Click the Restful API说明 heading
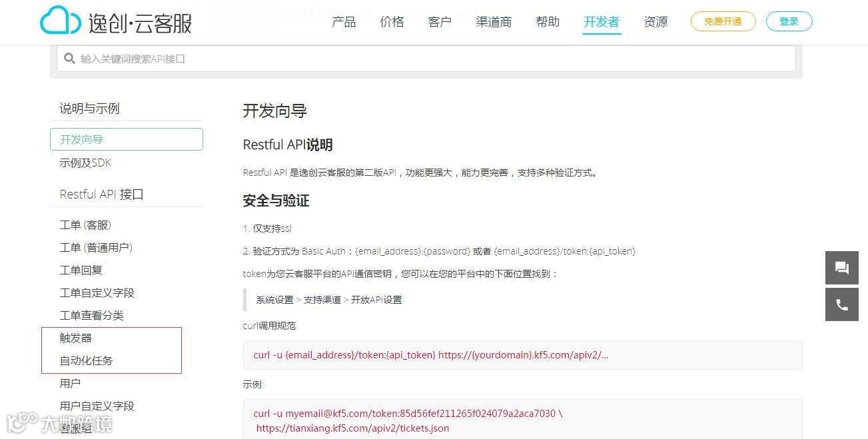Image resolution: width=868 pixels, height=439 pixels. [288, 145]
